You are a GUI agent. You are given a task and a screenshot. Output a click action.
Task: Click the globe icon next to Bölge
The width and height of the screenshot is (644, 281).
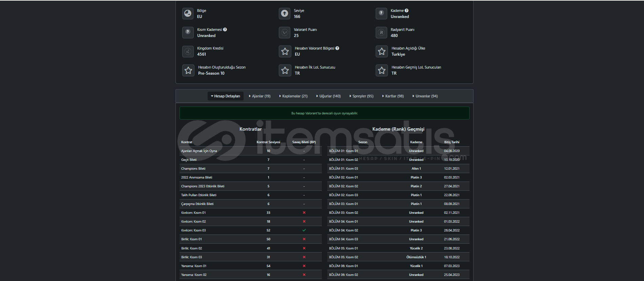[x=188, y=14]
